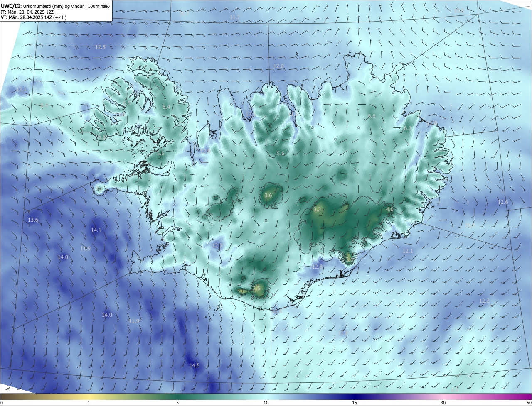Click the 14.1 value label over the sea
Screen dimensions: 532x406
pyautogui.click(x=96, y=230)
